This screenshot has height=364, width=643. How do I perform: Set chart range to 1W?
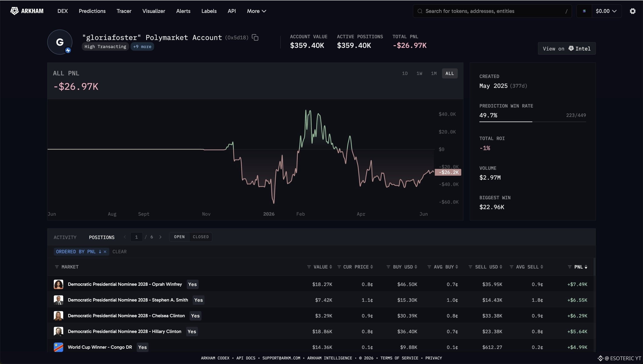tap(419, 73)
